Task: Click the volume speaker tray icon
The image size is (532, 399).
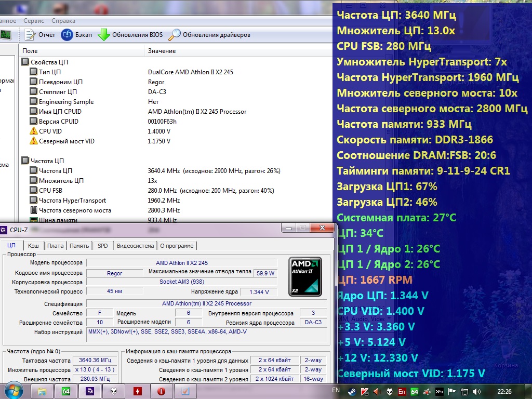Action: (477, 392)
